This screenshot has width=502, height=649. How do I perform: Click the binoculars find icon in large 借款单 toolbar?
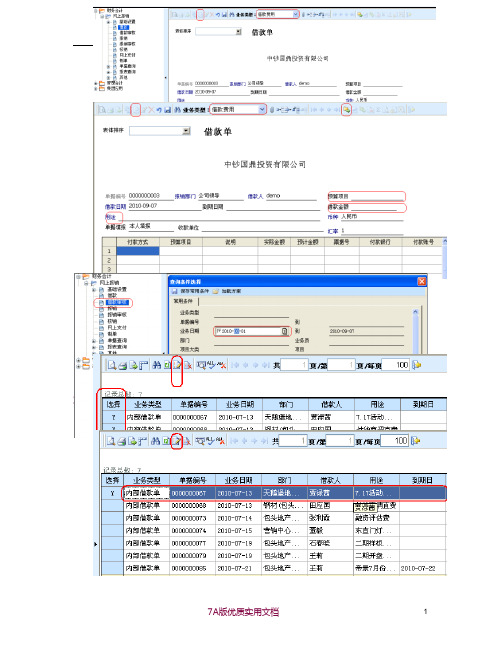click(177, 110)
